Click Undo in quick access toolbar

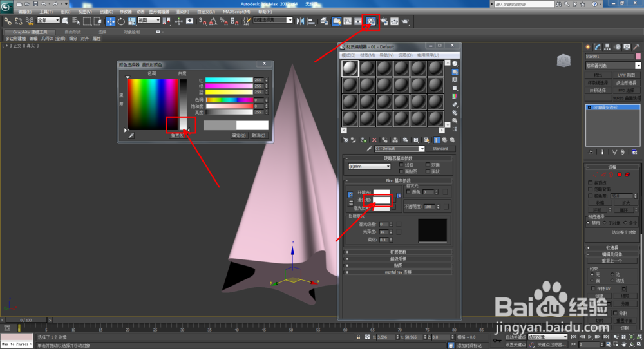(44, 4)
